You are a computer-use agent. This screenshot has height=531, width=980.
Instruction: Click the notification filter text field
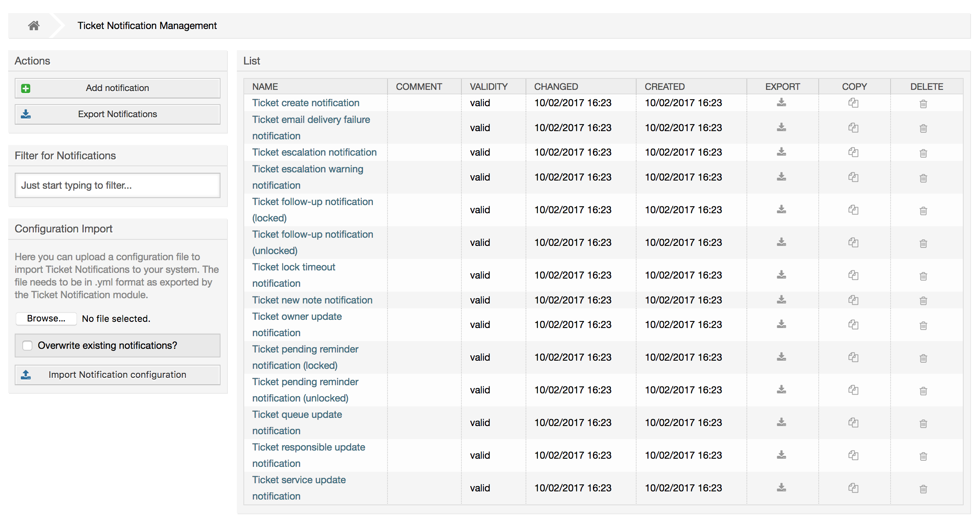pyautogui.click(x=117, y=185)
